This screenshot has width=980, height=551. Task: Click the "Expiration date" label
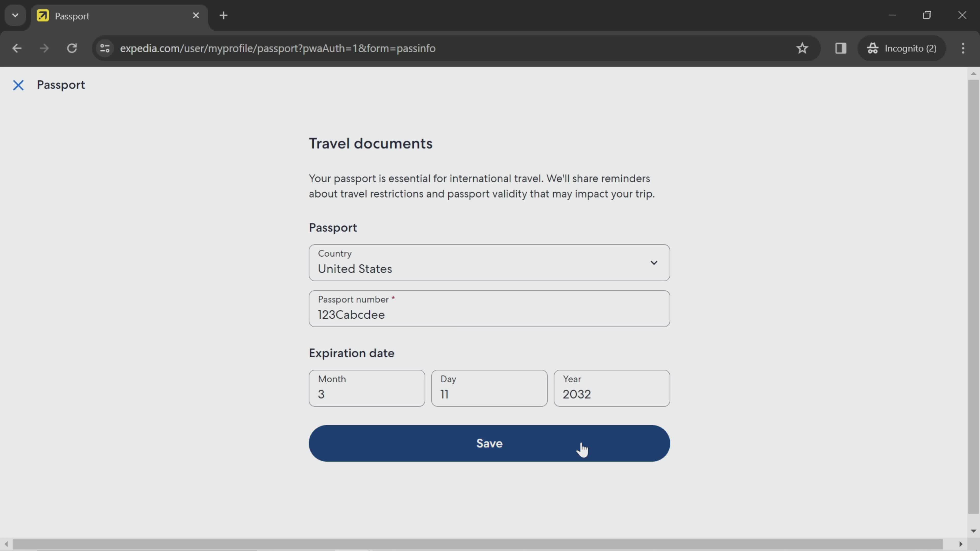(351, 353)
